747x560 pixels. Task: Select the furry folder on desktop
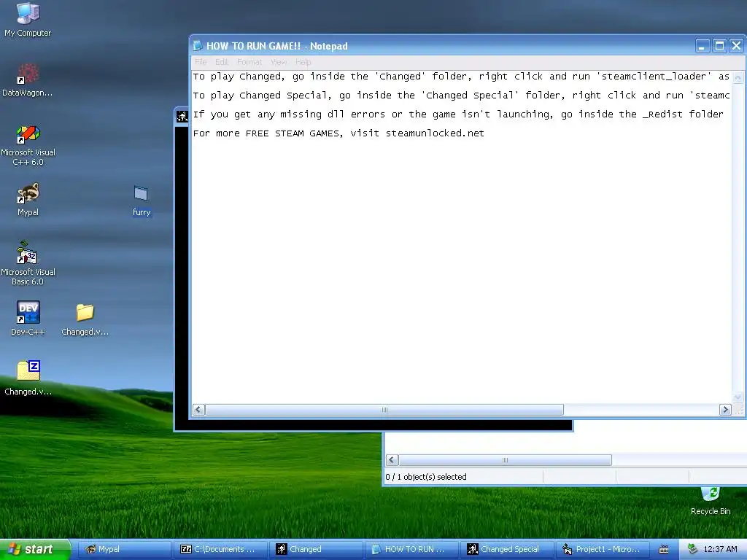click(141, 201)
